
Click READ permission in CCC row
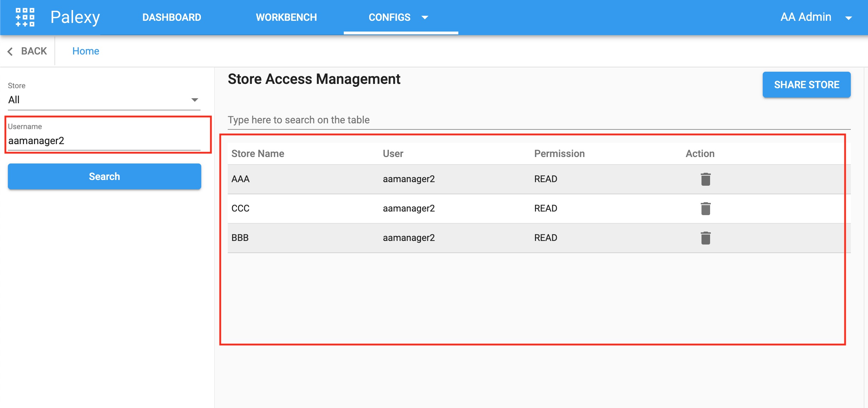(x=546, y=208)
